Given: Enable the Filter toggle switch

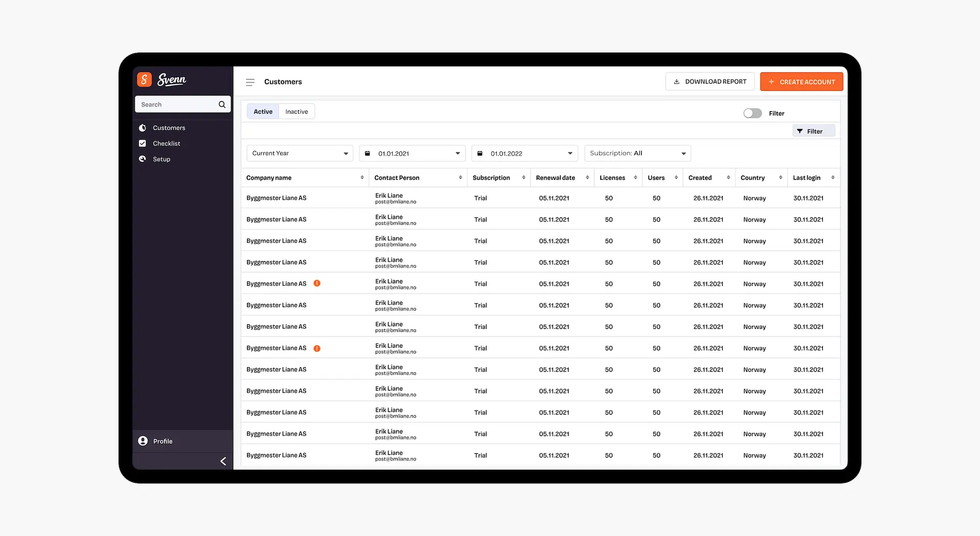Looking at the screenshot, I should pos(752,113).
